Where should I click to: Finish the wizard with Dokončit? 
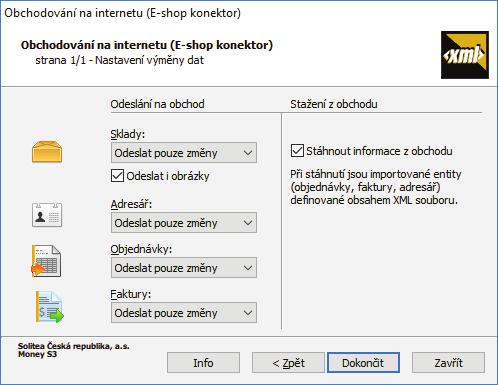[x=363, y=363]
